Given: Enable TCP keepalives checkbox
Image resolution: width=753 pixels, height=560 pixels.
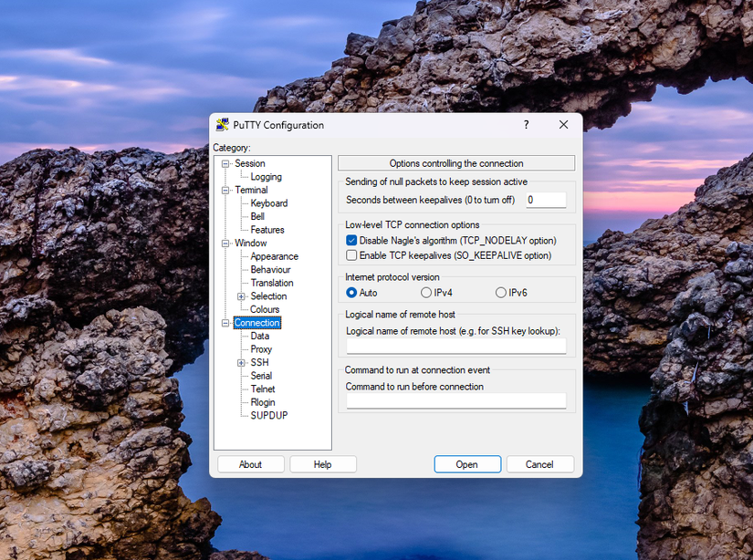Looking at the screenshot, I should point(351,255).
